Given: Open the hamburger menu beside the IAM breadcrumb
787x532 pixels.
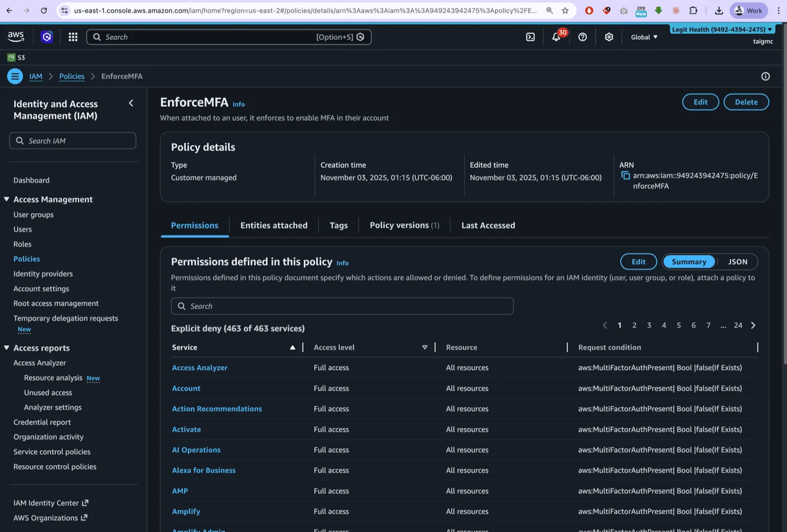Looking at the screenshot, I should coord(15,76).
